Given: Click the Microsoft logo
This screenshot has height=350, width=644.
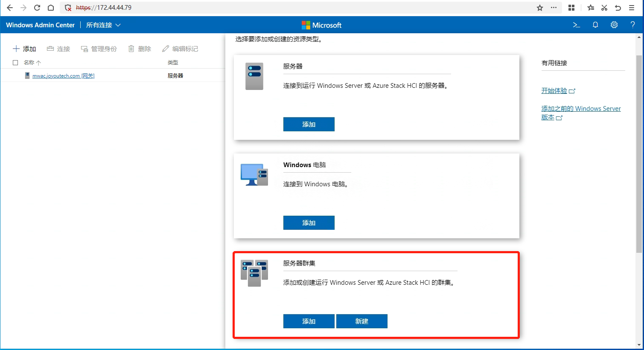Looking at the screenshot, I should [x=322, y=25].
